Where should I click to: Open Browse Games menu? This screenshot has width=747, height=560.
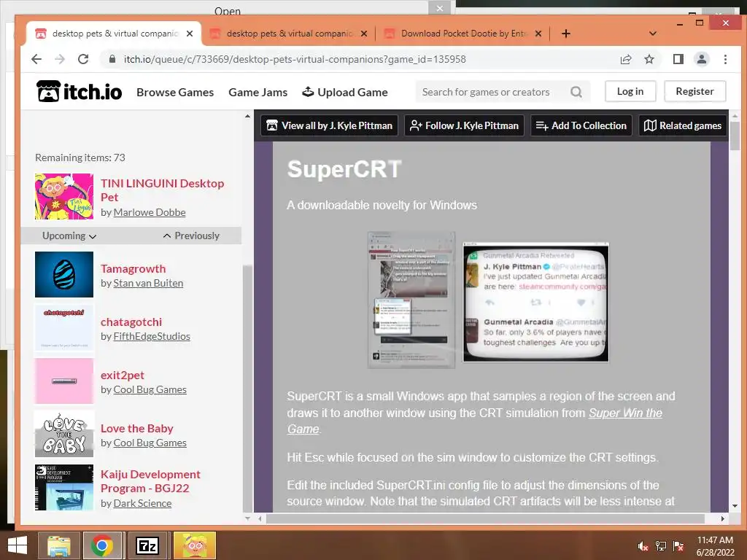coord(175,92)
